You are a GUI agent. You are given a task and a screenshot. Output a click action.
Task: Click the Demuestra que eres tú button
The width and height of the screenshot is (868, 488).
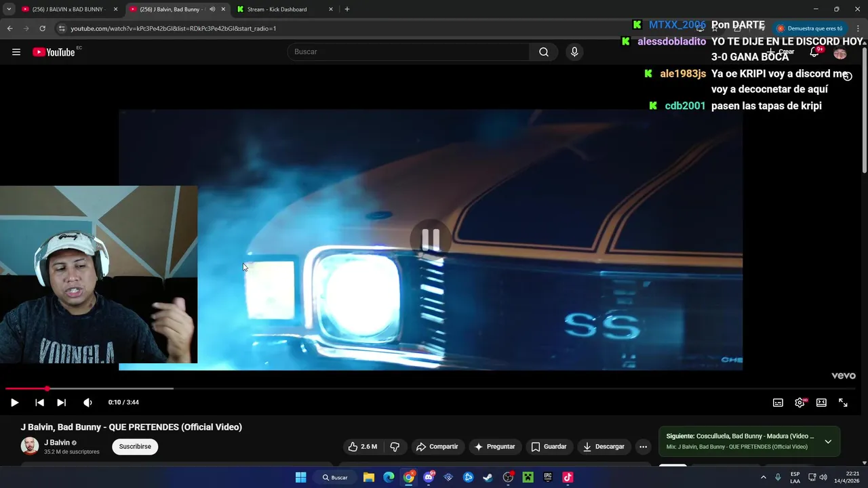click(x=810, y=28)
